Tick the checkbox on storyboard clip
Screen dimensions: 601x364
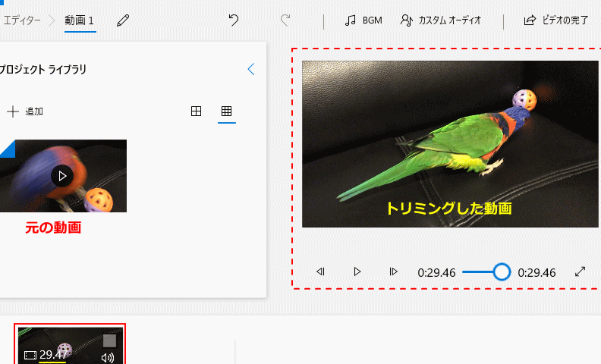pyautogui.click(x=110, y=340)
